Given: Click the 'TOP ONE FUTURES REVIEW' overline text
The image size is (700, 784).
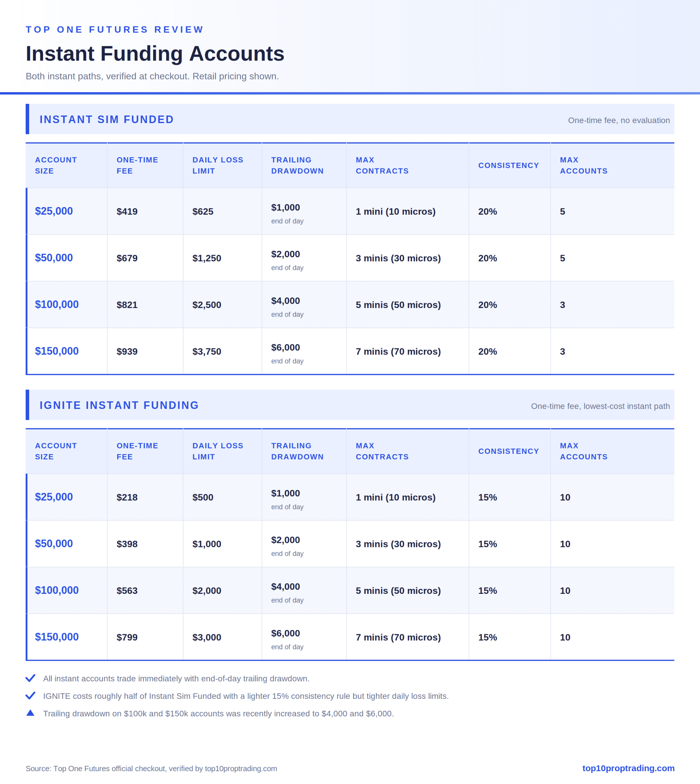Looking at the screenshot, I should 115,30.
